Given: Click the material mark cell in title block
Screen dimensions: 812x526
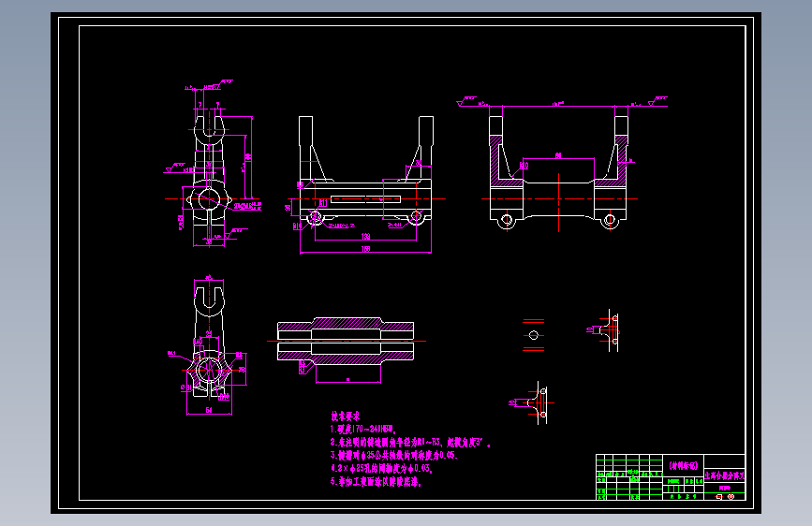Looking at the screenshot, I should click(x=683, y=466).
